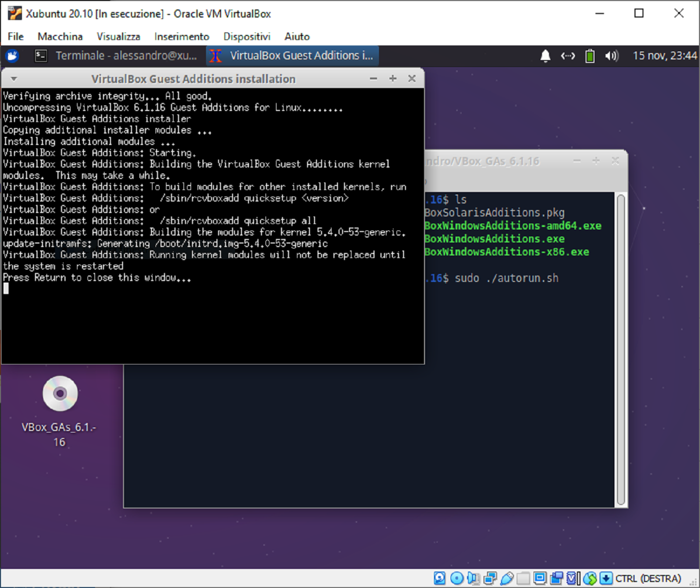Toggle audio output via the status bar speaker icon

click(x=472, y=578)
